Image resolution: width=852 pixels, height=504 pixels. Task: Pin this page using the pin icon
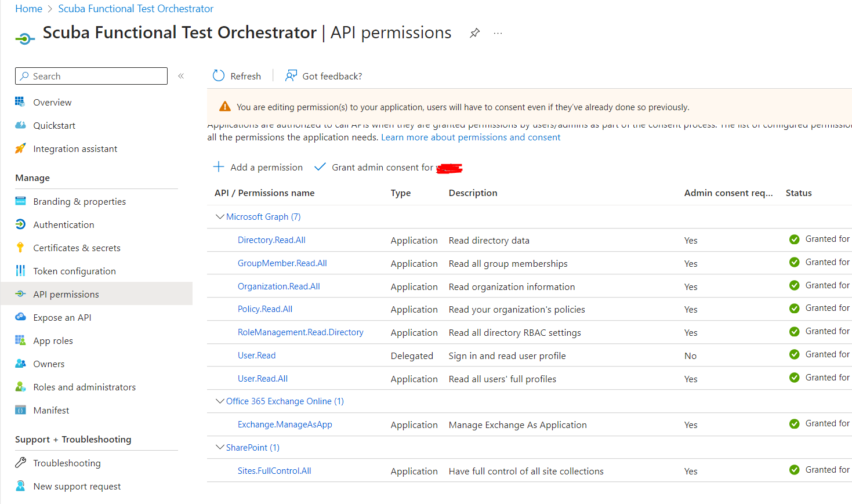point(474,33)
